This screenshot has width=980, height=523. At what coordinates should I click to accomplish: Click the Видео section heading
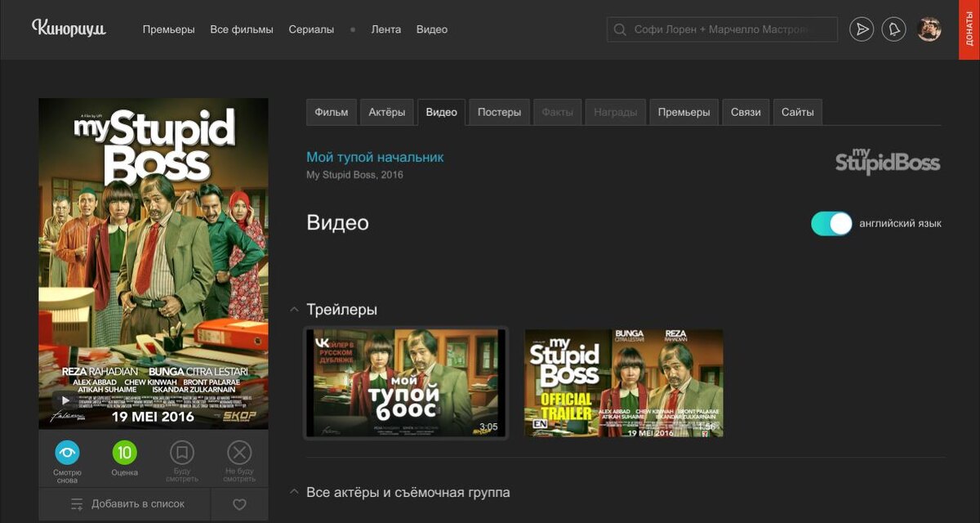pos(337,223)
